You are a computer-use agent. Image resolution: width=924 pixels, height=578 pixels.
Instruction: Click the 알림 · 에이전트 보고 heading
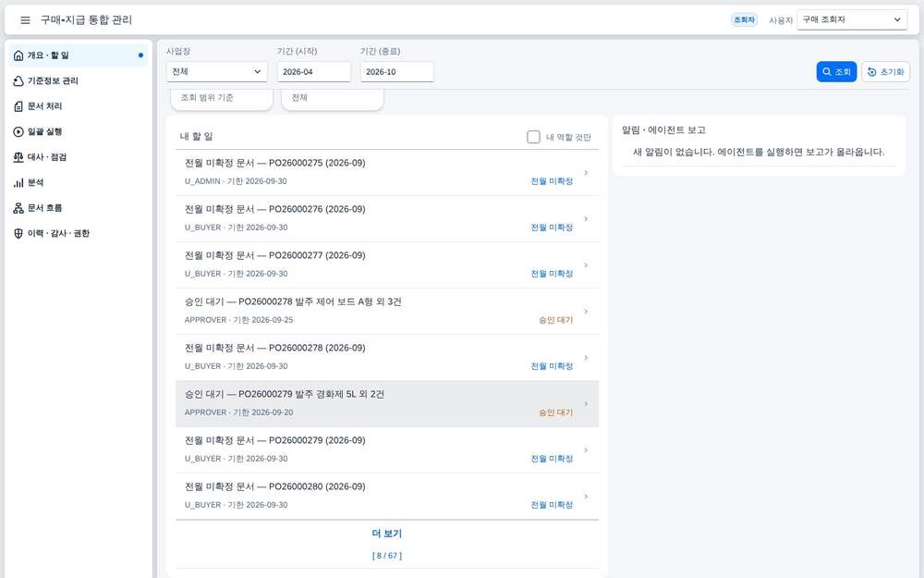(x=663, y=130)
